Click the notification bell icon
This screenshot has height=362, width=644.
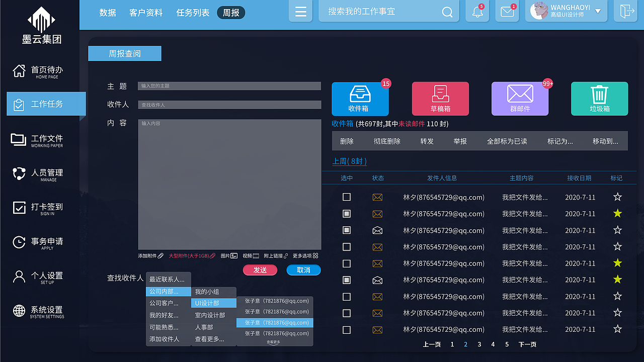[x=476, y=11]
